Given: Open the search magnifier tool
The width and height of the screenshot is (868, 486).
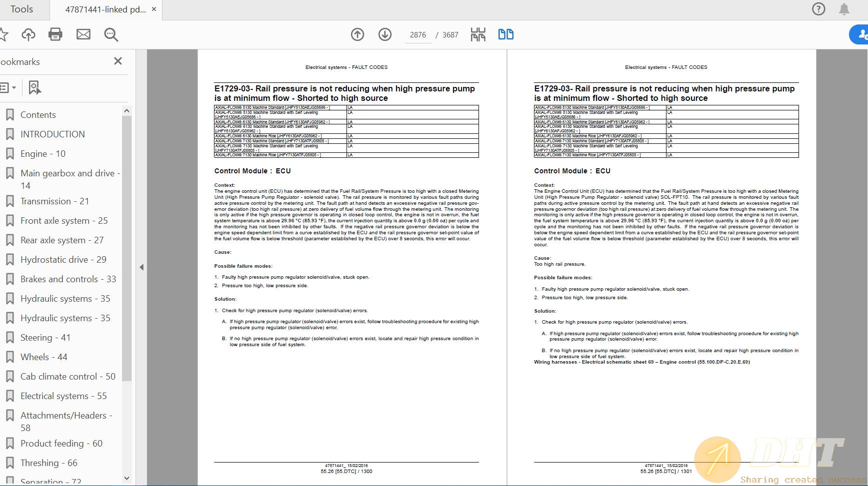Looking at the screenshot, I should tap(111, 34).
